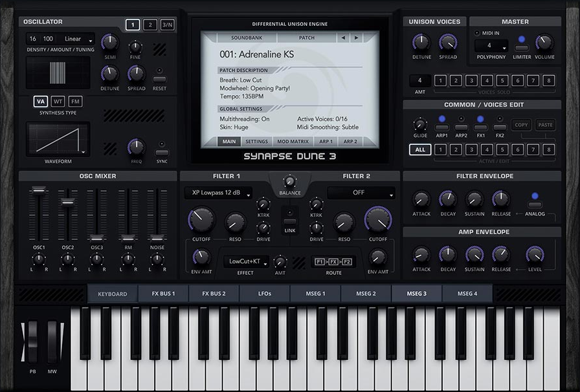The image size is (580, 392).
Task: Toggle the FX2 switch
Action: pyautogui.click(x=500, y=127)
